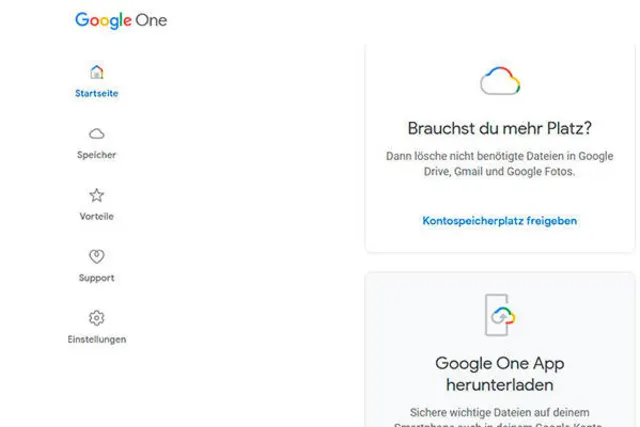Open the Support sidebar label
Screen dimensions: 640x427
(97, 278)
